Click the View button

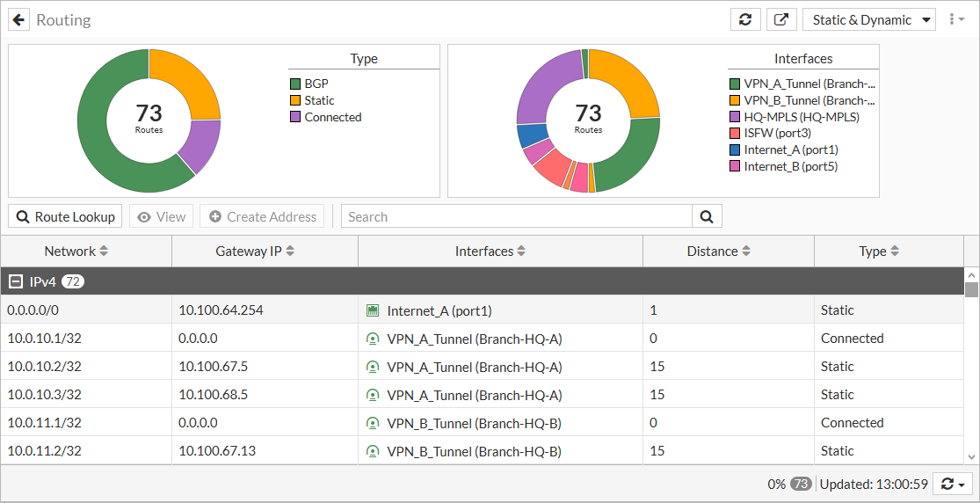(161, 216)
